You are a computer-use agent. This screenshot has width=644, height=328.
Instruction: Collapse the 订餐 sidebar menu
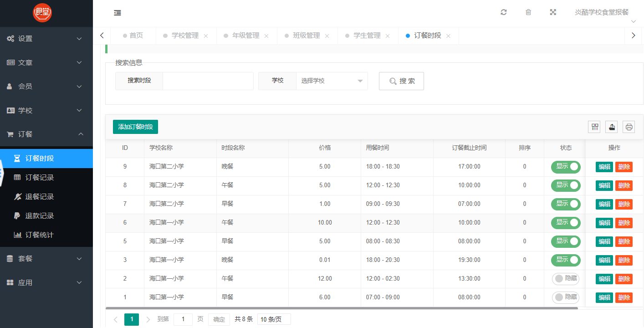(46, 134)
